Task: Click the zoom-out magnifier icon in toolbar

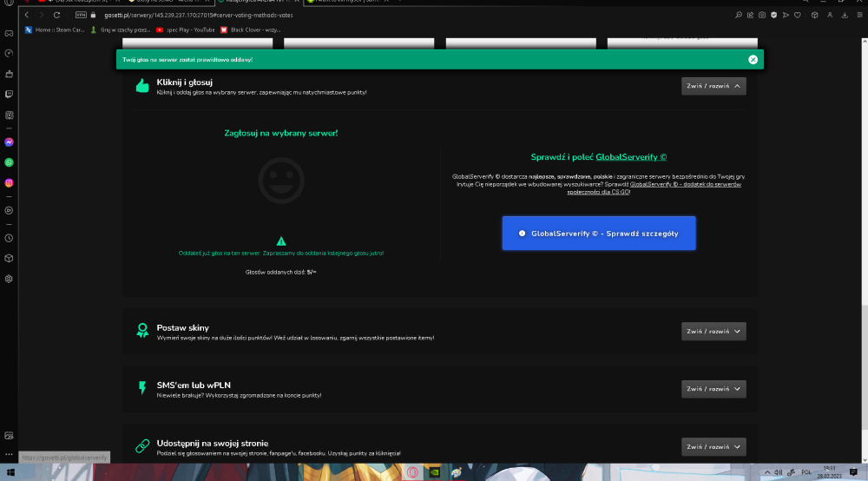Action: pyautogui.click(x=739, y=15)
